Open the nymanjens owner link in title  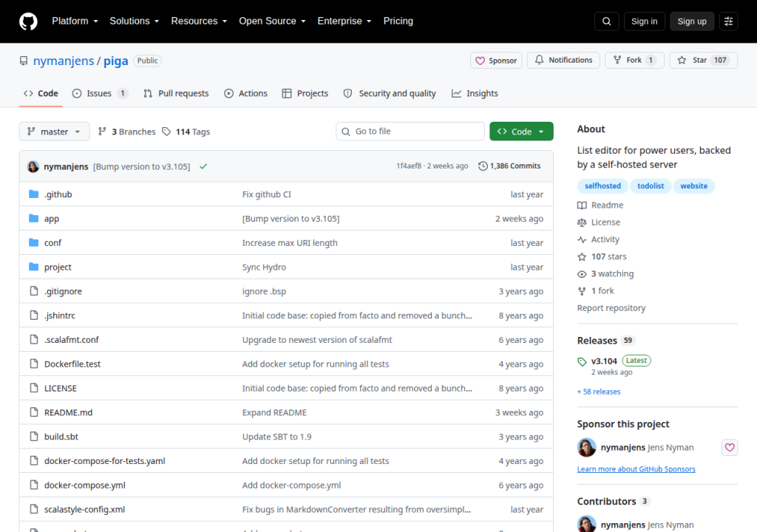coord(64,61)
